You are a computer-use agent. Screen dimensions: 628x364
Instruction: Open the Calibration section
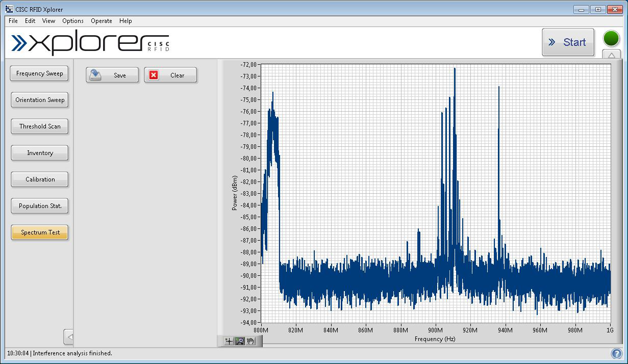click(x=39, y=179)
